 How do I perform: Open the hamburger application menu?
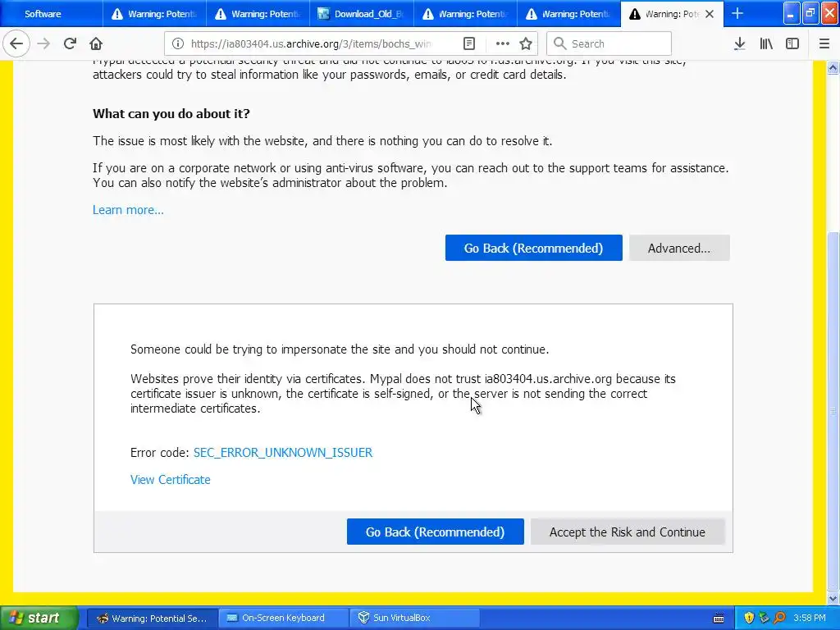coord(824,43)
